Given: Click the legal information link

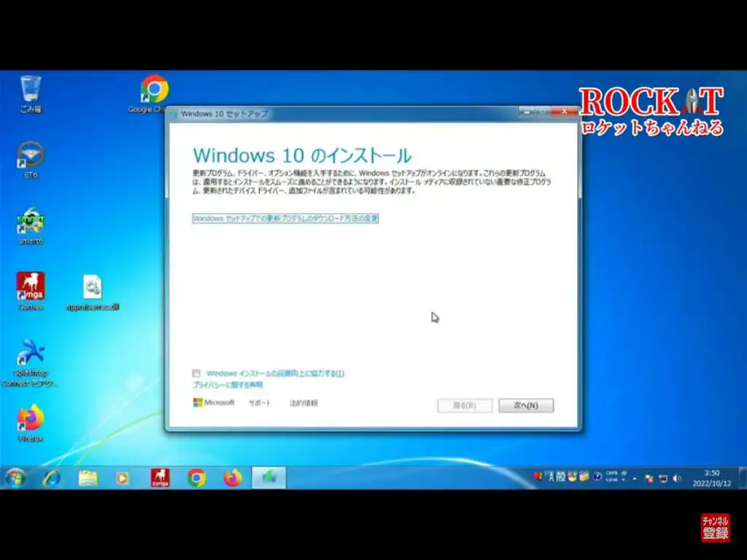Looking at the screenshot, I should point(303,402).
